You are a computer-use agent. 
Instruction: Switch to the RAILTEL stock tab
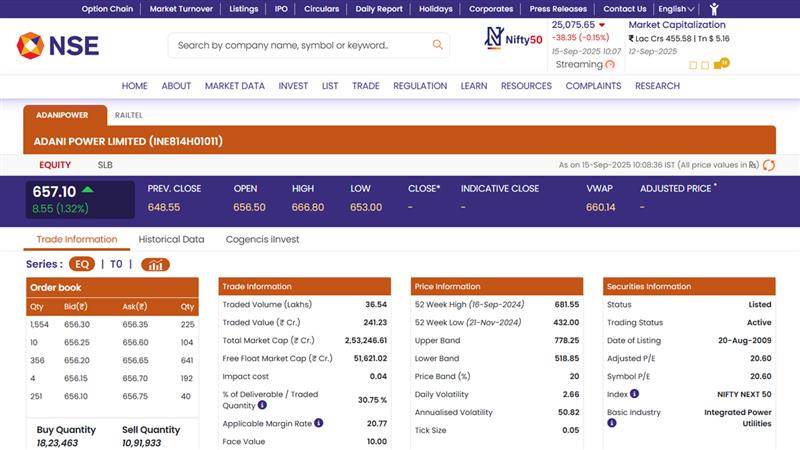(x=128, y=115)
